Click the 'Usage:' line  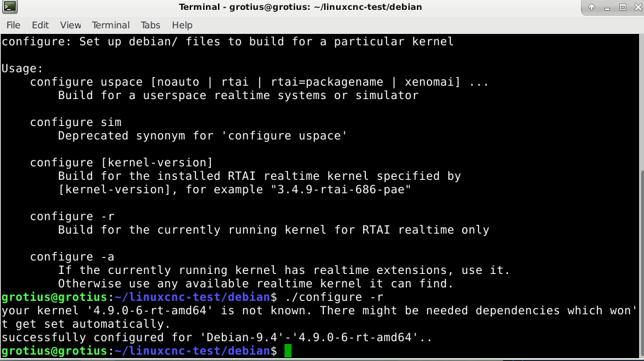pos(22,68)
